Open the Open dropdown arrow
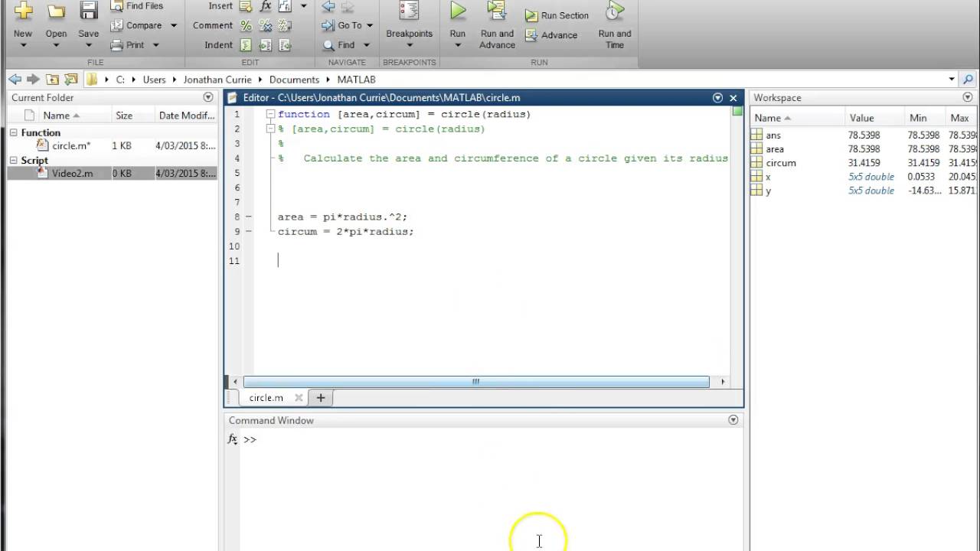This screenshot has height=551, width=980. pyautogui.click(x=56, y=45)
